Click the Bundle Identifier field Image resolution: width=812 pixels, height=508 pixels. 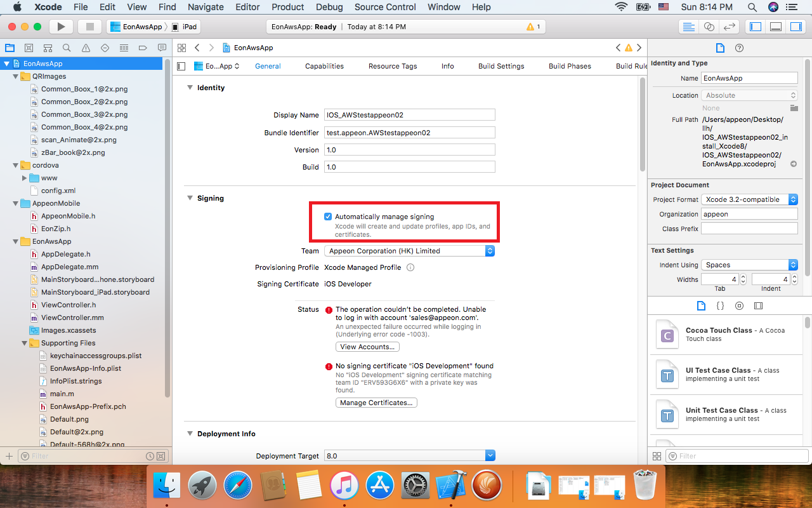tap(409, 133)
